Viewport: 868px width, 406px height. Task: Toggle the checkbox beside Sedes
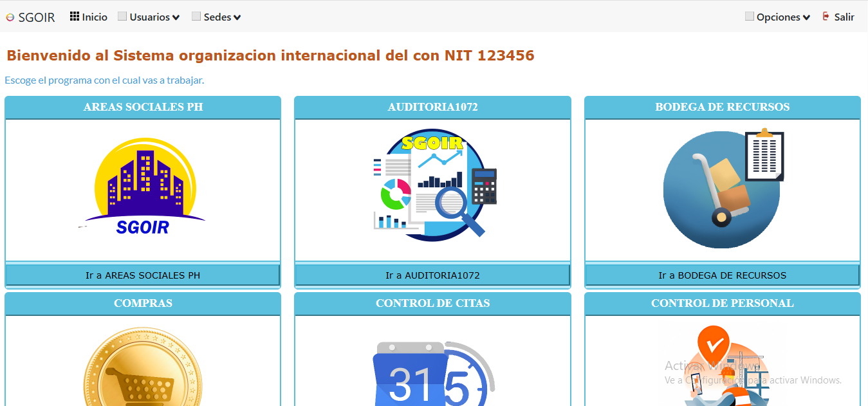click(196, 16)
